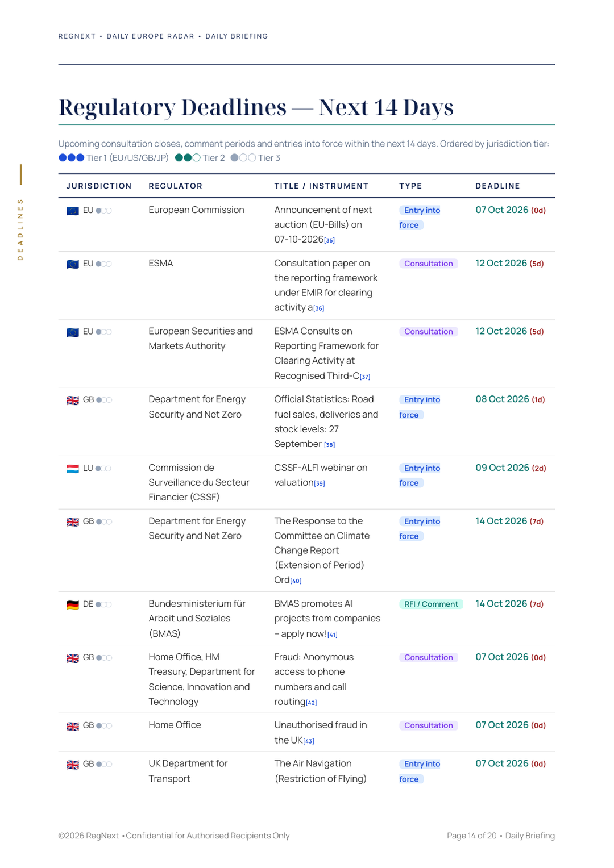
Task: Click the tier dots in the European Commission row
Action: coord(103,211)
